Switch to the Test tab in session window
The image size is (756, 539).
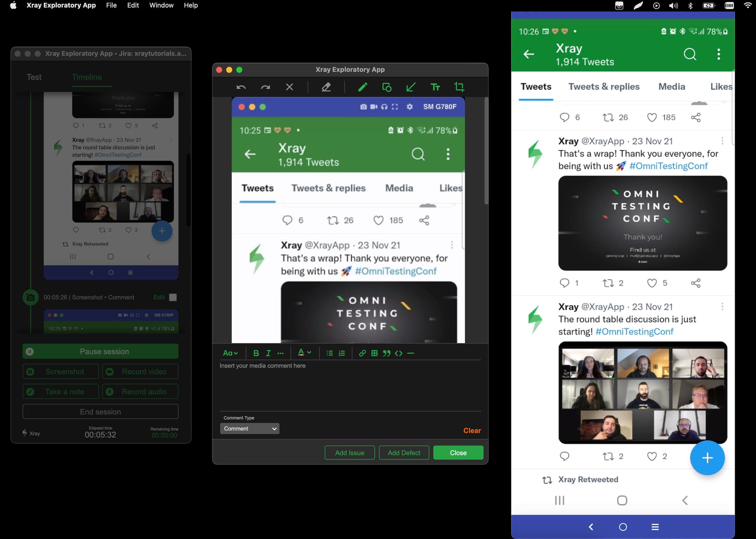tap(34, 77)
